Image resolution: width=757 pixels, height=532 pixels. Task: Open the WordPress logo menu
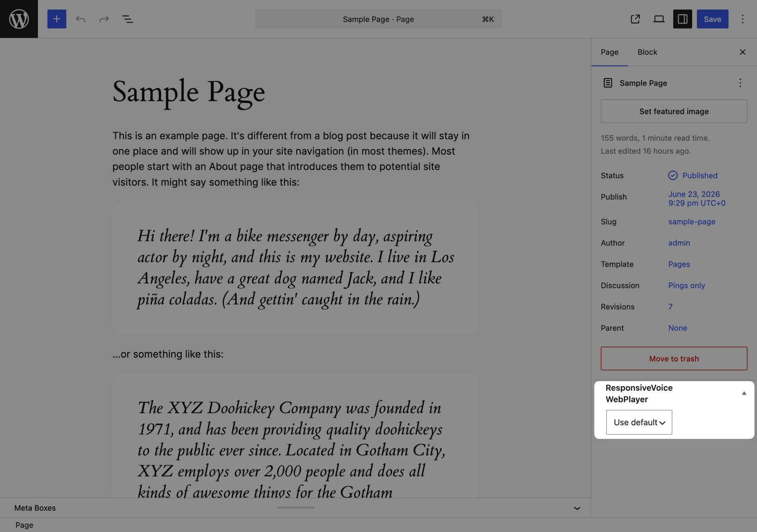point(19,19)
